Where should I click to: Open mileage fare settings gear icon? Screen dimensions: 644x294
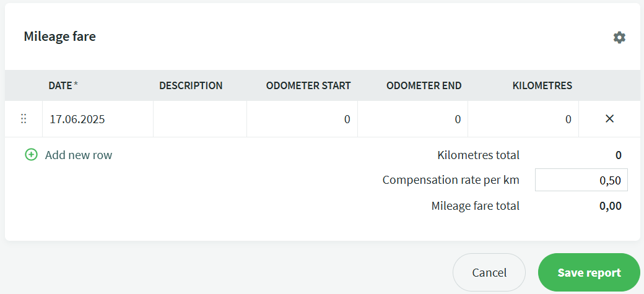click(619, 37)
